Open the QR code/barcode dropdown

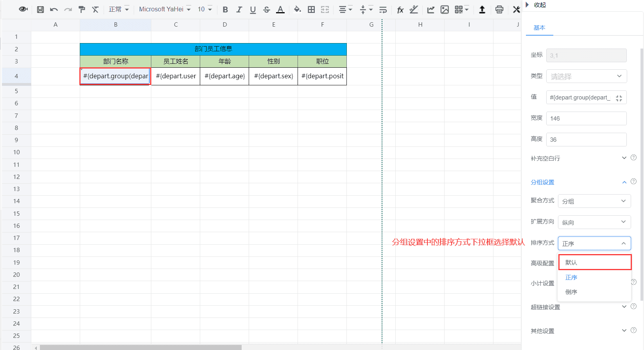(x=462, y=9)
